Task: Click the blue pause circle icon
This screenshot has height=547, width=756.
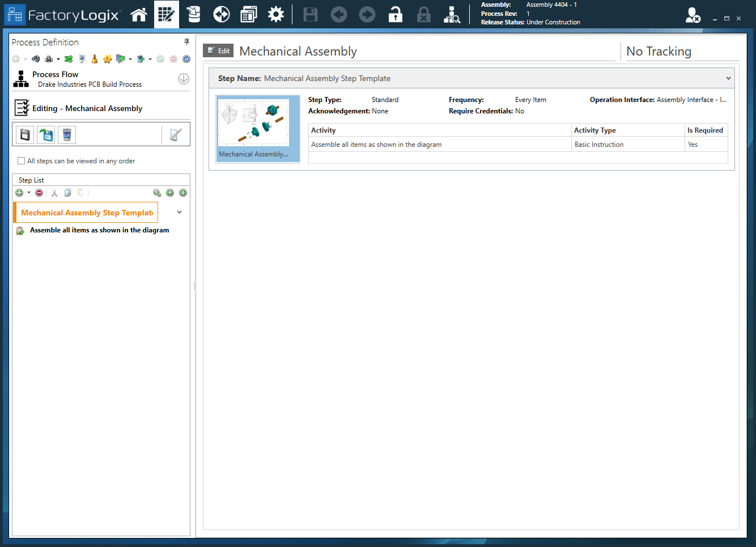Action: point(186,59)
